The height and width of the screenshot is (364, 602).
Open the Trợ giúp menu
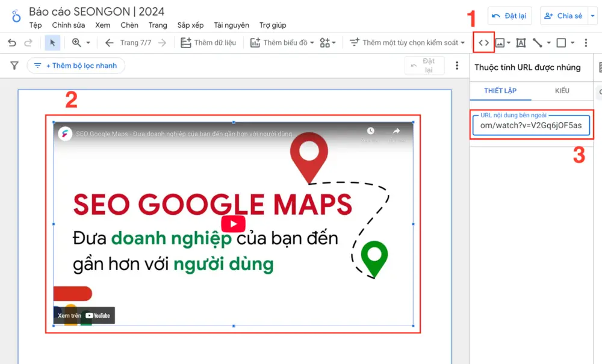click(x=273, y=25)
